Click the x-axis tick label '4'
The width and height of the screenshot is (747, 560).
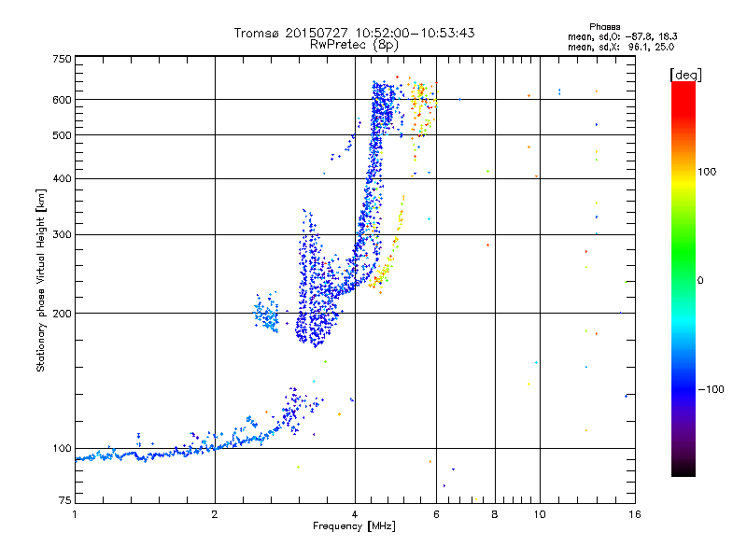355,514
